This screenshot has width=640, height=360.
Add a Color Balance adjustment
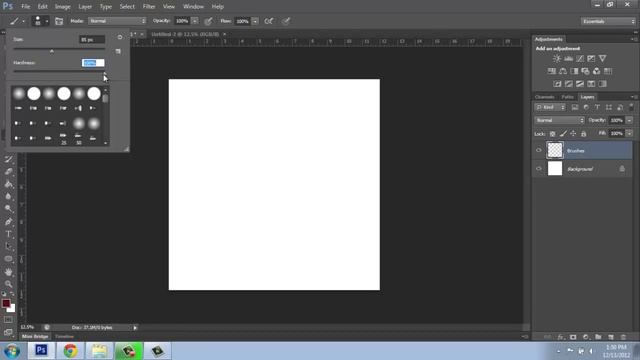563,71
